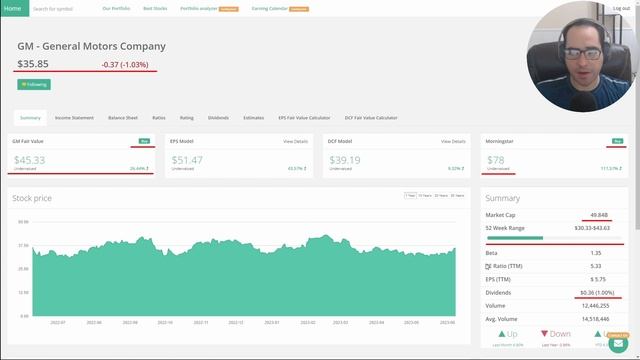Toggle the Following button for GM
Screen dimensions: 640x360
click(34, 84)
